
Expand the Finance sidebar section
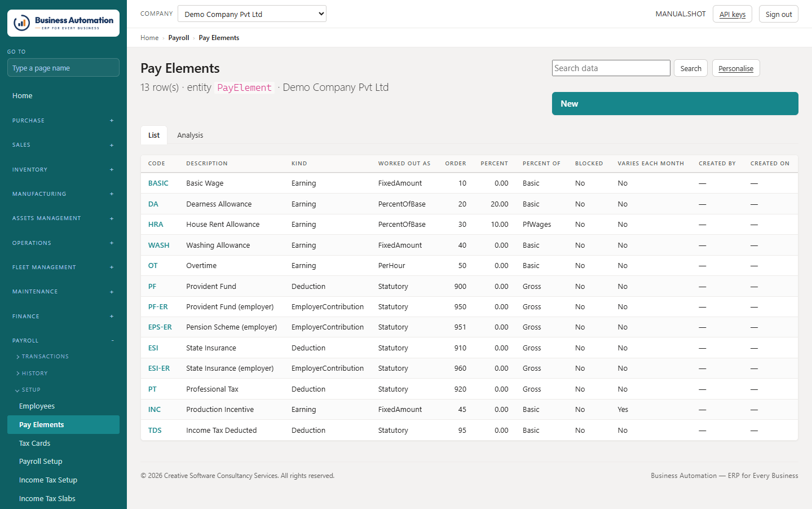click(x=63, y=316)
